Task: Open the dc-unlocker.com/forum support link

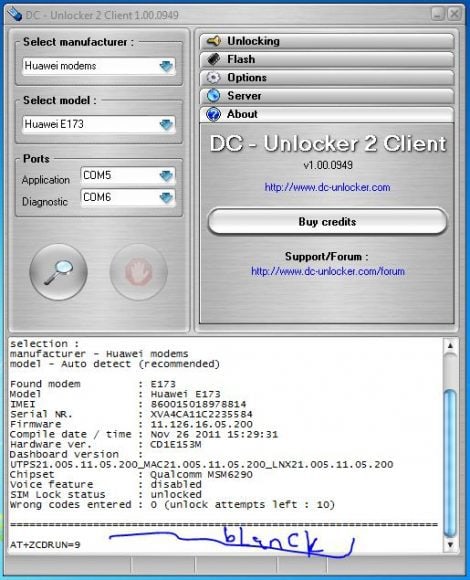Action: click(x=328, y=271)
